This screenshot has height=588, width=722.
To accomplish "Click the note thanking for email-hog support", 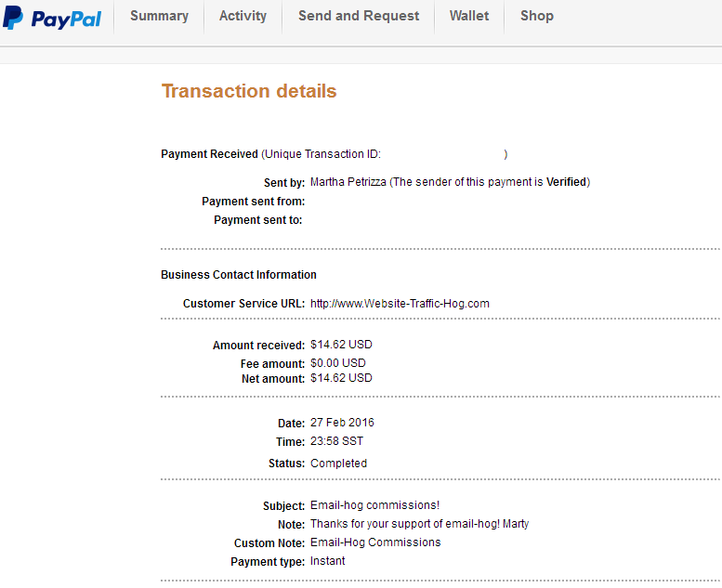I will click(x=419, y=524).
